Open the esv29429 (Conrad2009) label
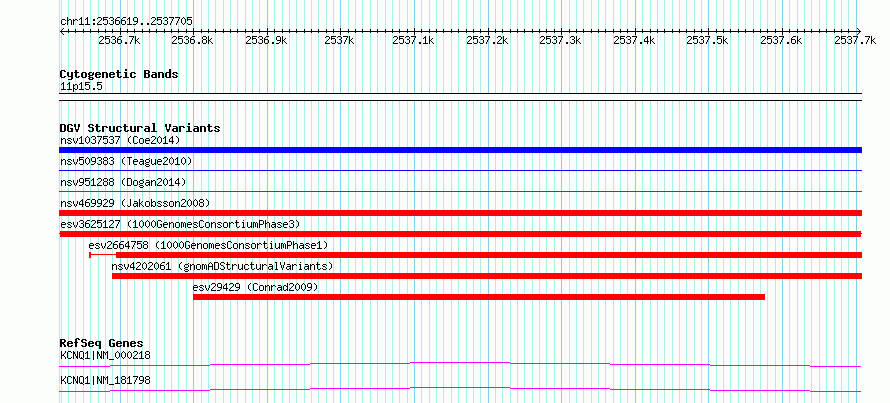This screenshot has width=890, height=403. click(x=255, y=287)
